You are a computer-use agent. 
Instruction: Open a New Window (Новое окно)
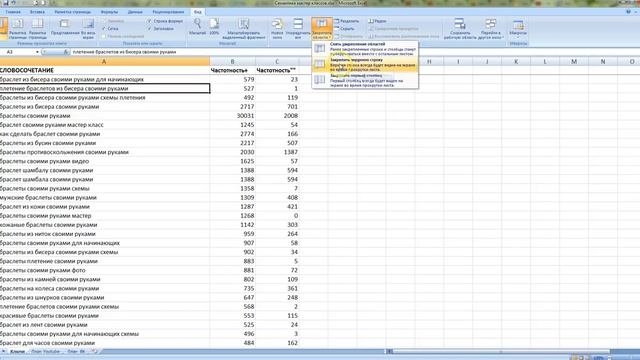pyautogui.click(x=277, y=29)
